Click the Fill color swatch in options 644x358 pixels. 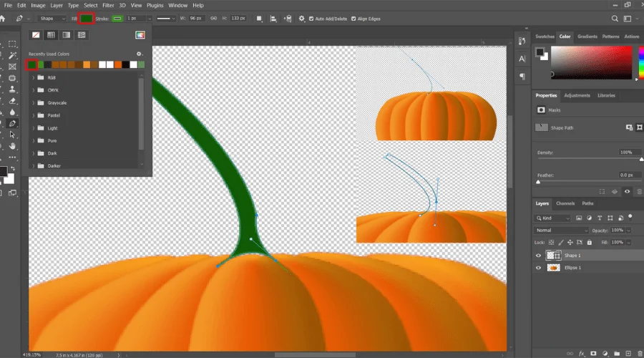click(x=87, y=19)
